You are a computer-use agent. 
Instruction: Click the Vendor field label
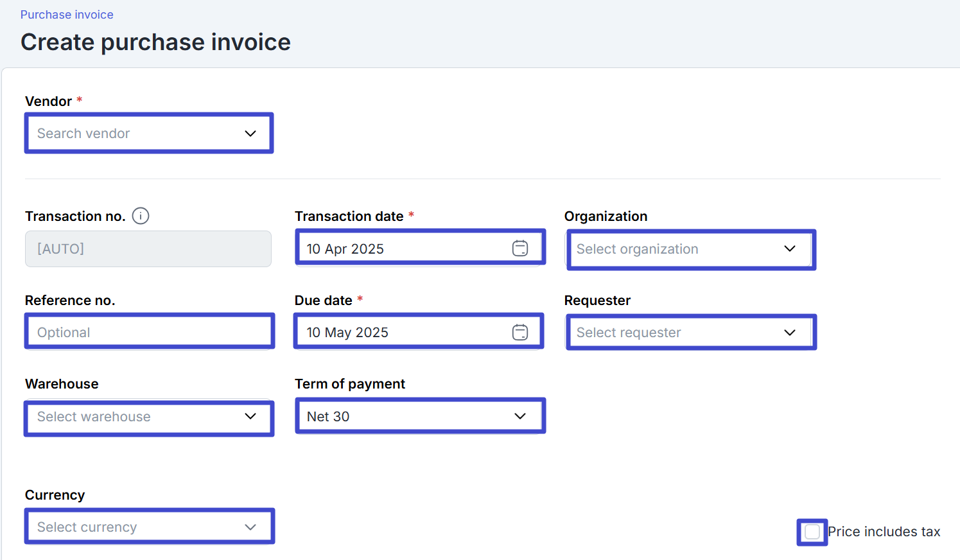pos(49,101)
